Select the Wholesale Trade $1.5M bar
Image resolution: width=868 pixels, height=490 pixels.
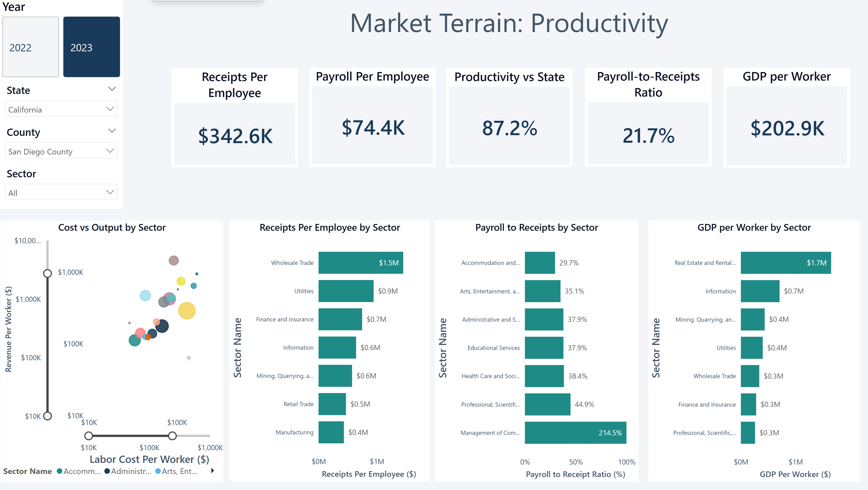tap(361, 263)
